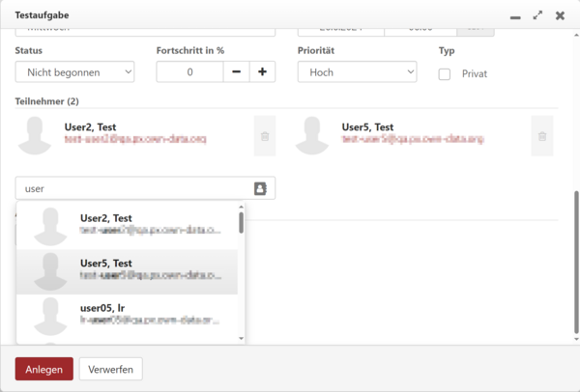Minimize the Testaufgabe dialog
The width and height of the screenshot is (580, 392).
[x=515, y=17]
